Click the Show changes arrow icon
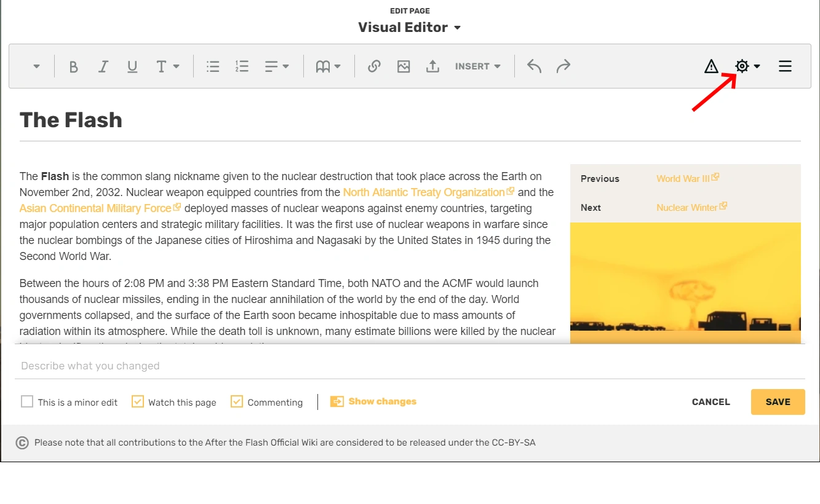 coord(337,401)
